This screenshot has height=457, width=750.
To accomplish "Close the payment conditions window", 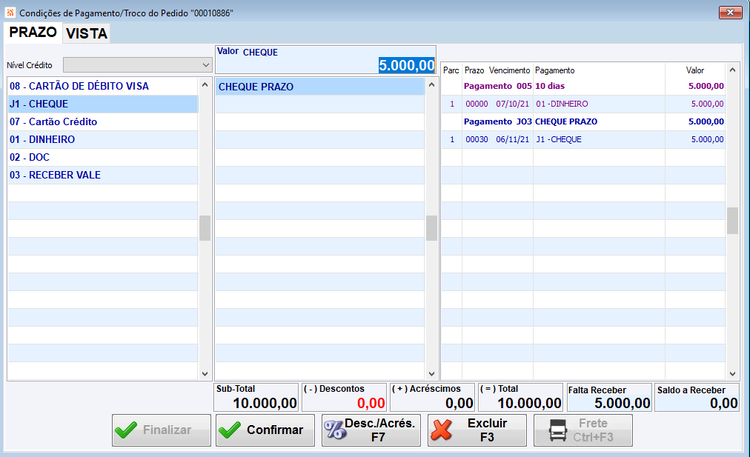I will tap(730, 12).
